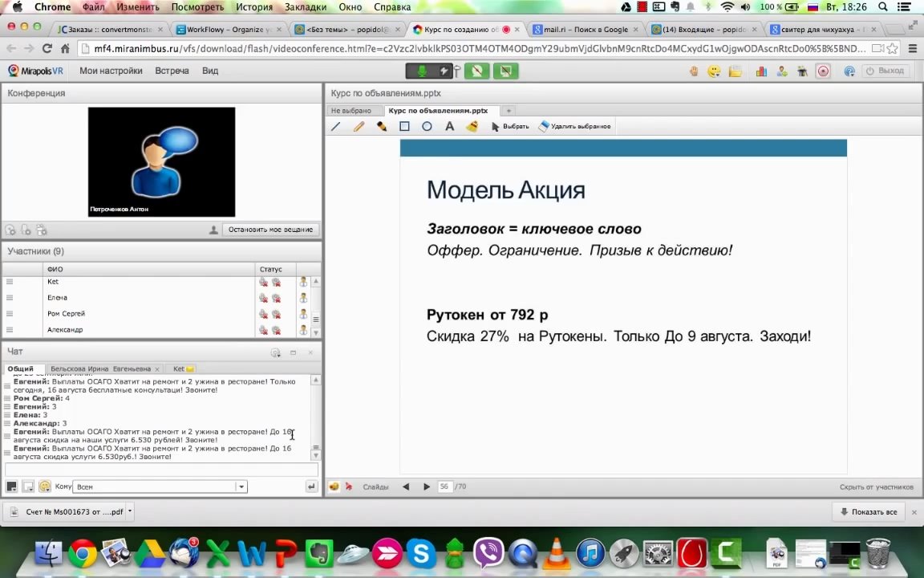The width and height of the screenshot is (924, 578).
Task: Choose the rectangle shape tool
Action: pyautogui.click(x=404, y=126)
